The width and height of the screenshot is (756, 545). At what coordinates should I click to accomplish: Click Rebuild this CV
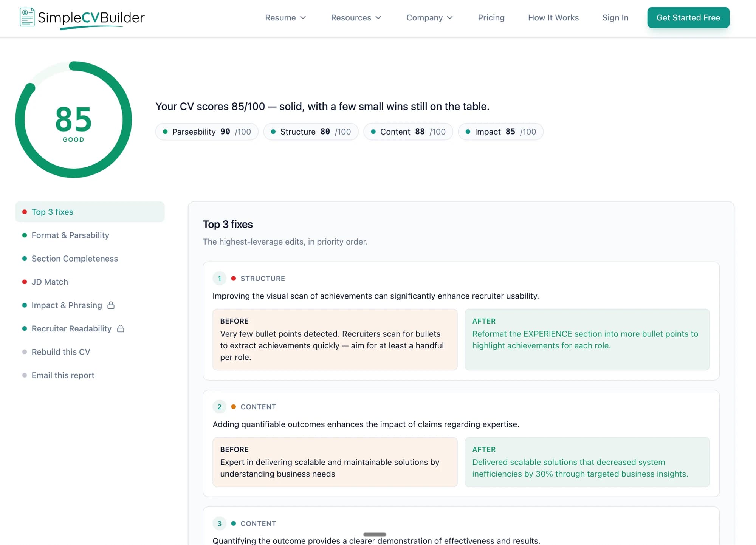click(x=90, y=352)
